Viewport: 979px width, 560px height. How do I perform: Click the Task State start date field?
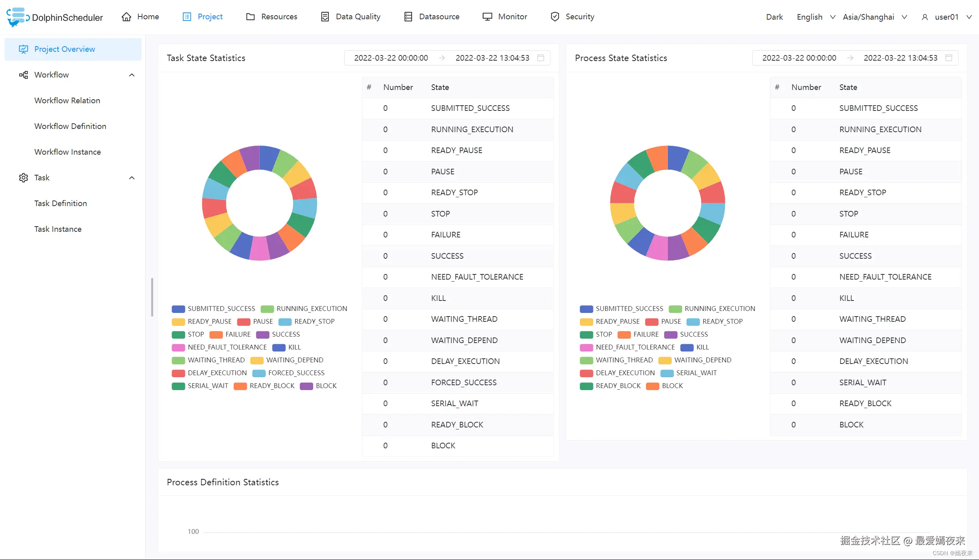[x=391, y=58]
